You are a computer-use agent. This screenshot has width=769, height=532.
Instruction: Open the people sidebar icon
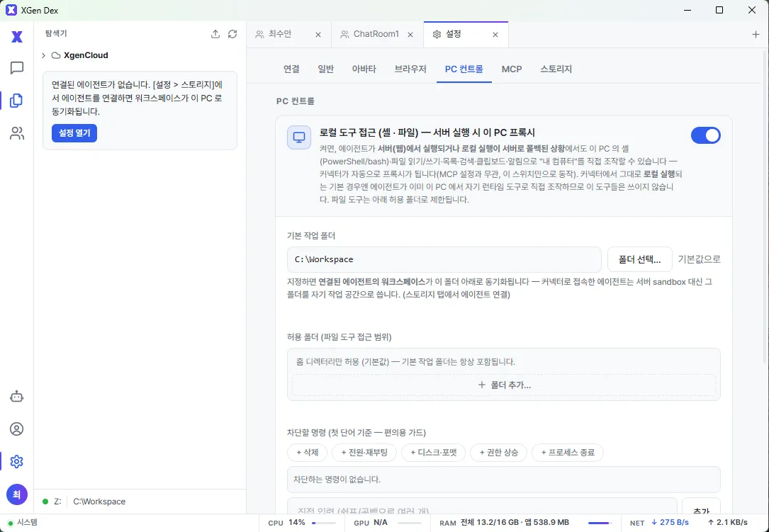pos(17,133)
